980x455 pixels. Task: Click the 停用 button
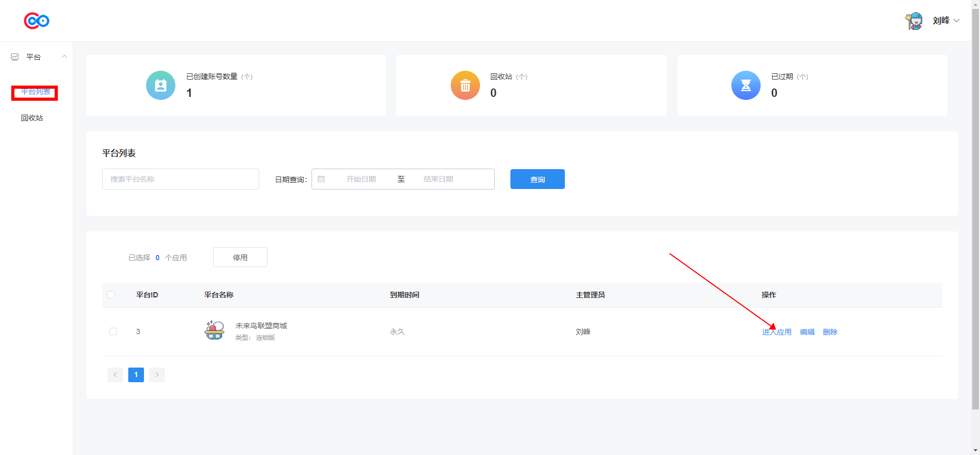pos(240,258)
